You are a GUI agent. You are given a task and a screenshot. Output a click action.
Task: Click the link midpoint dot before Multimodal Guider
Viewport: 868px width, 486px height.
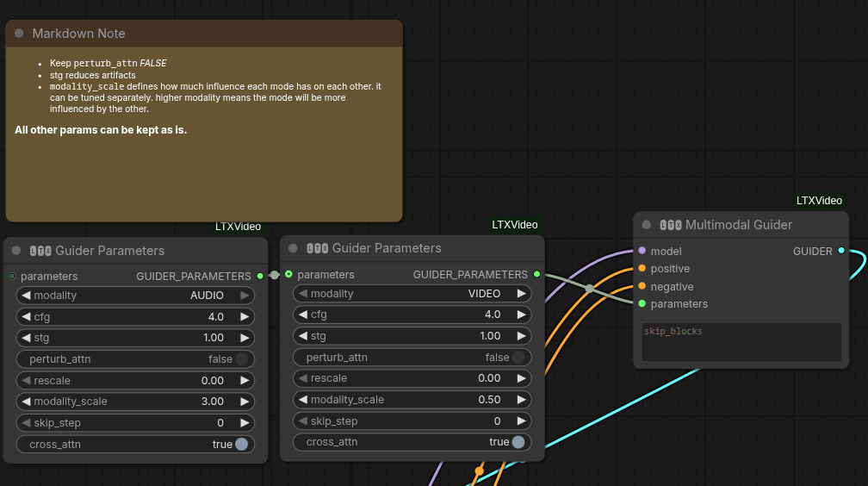pyautogui.click(x=590, y=288)
